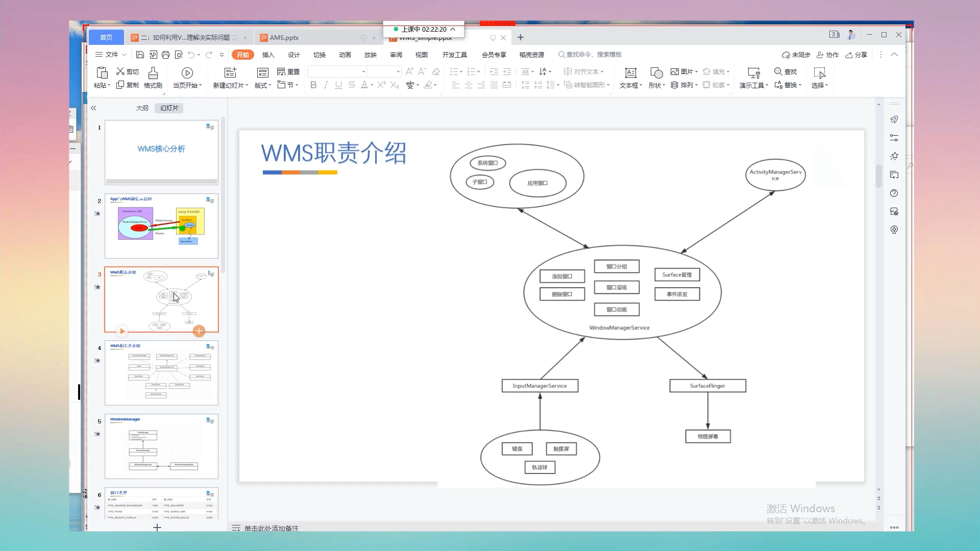Expand the Paste (粘贴) options arrow
Image resolution: width=980 pixels, height=551 pixels.
109,86
